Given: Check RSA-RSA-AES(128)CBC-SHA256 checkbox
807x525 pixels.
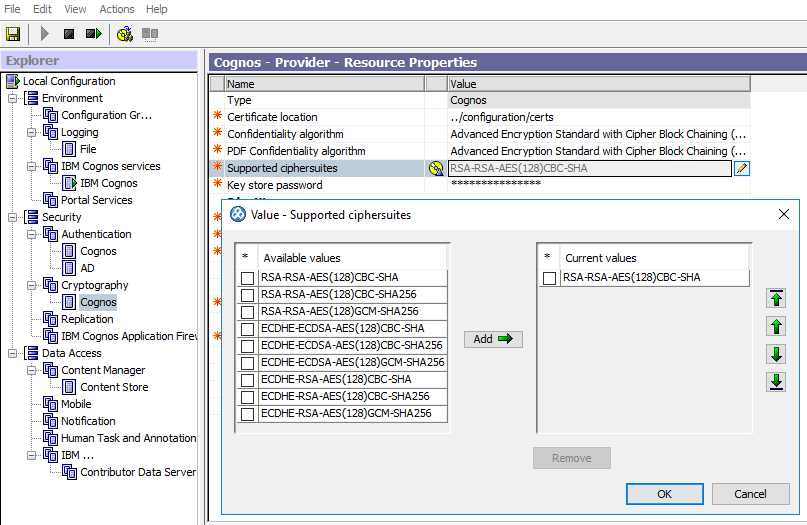Looking at the screenshot, I should click(x=248, y=295).
